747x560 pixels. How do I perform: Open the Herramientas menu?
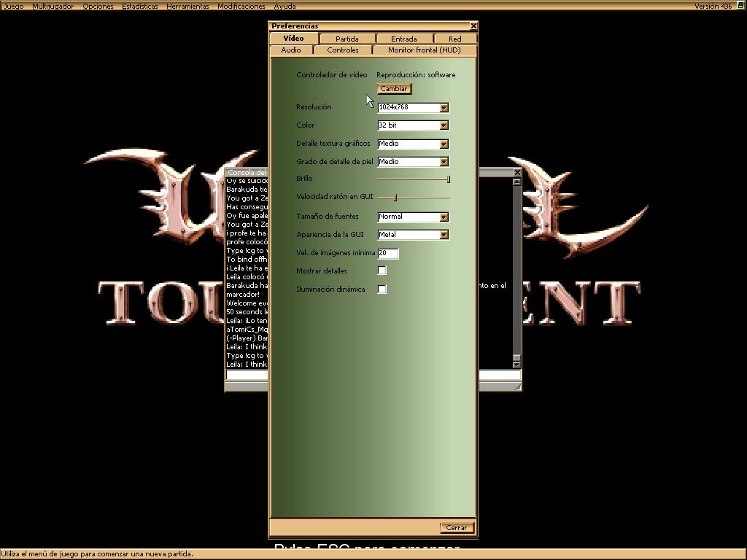(187, 6)
